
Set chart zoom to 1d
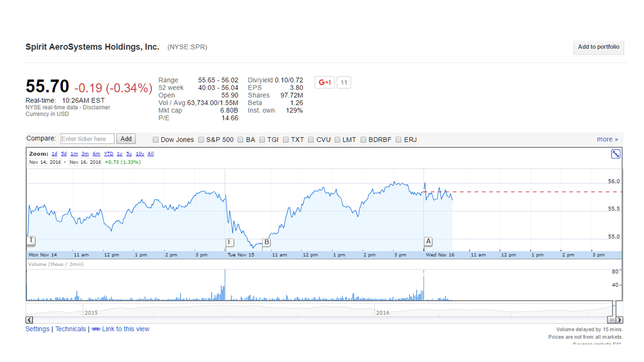[x=54, y=154]
